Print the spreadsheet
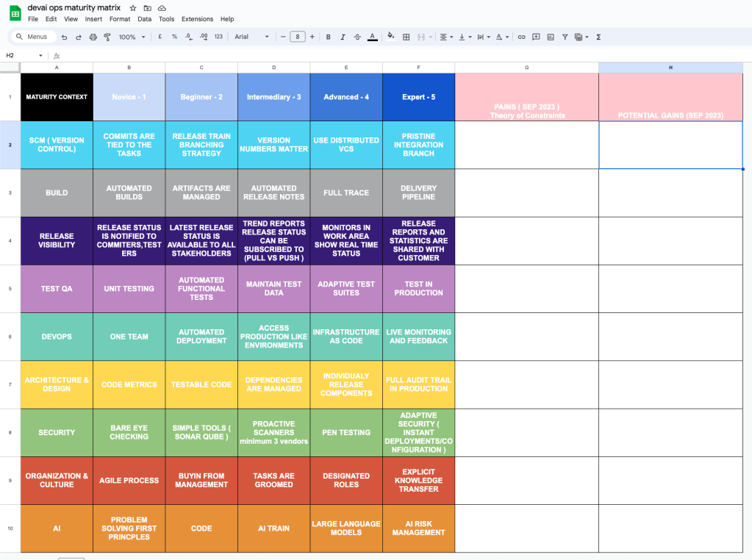Screen dimensions: 752x560 [93, 37]
